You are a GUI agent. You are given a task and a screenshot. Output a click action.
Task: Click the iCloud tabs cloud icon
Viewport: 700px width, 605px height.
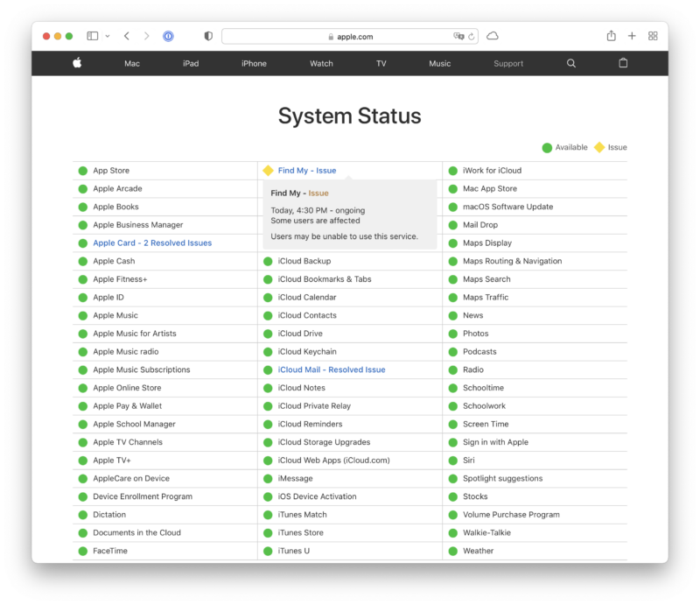pyautogui.click(x=493, y=36)
